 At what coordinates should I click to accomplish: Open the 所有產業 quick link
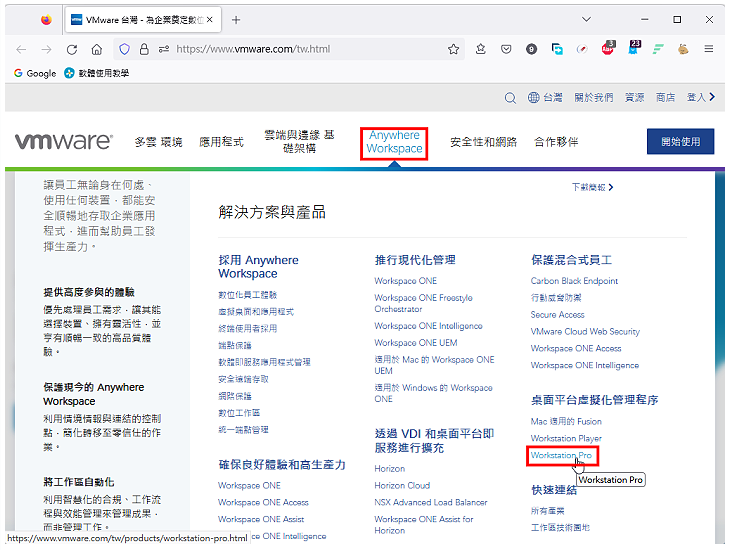pyautogui.click(x=548, y=511)
